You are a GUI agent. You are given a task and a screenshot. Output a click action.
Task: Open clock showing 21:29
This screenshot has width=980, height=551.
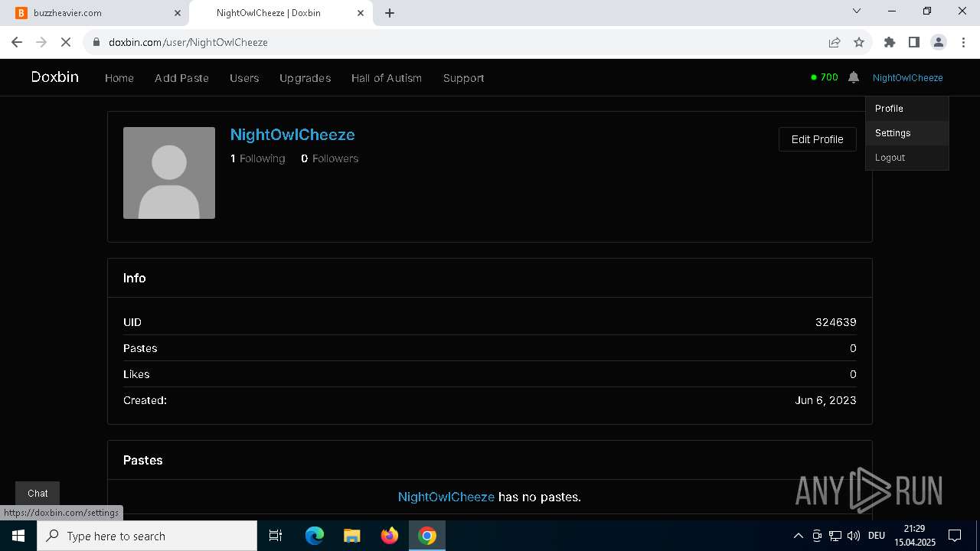[915, 536]
